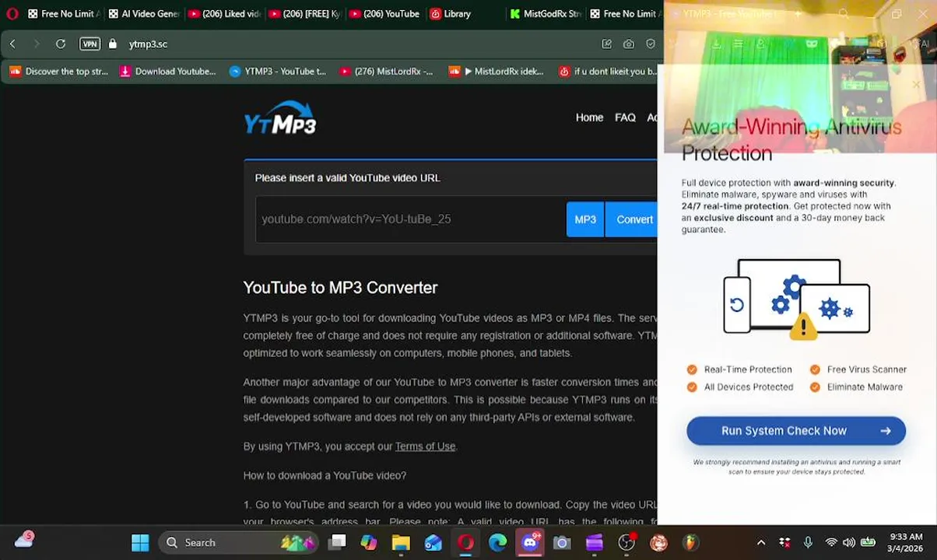Open FAQ in site navigation
The width and height of the screenshot is (937, 560).
coord(625,117)
